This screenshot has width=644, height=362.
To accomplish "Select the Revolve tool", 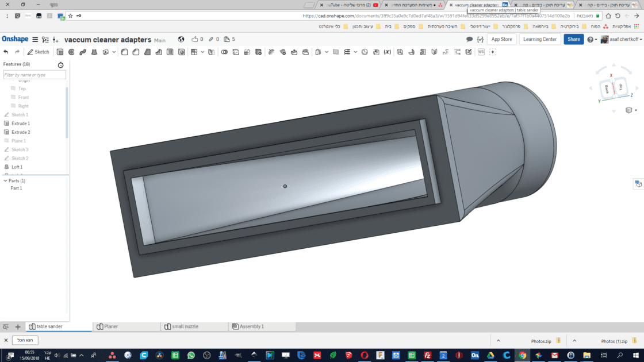I will click(x=71, y=52).
